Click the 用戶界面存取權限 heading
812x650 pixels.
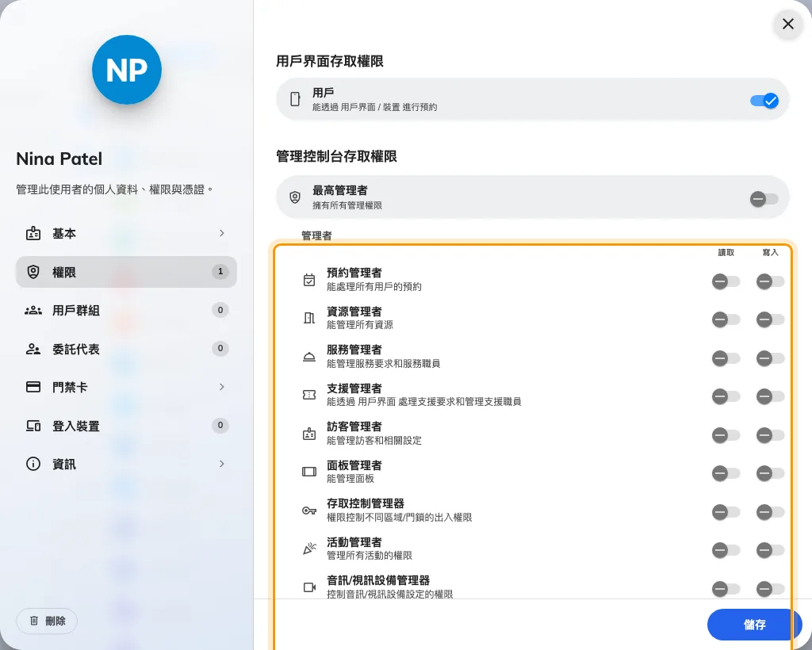tap(330, 61)
